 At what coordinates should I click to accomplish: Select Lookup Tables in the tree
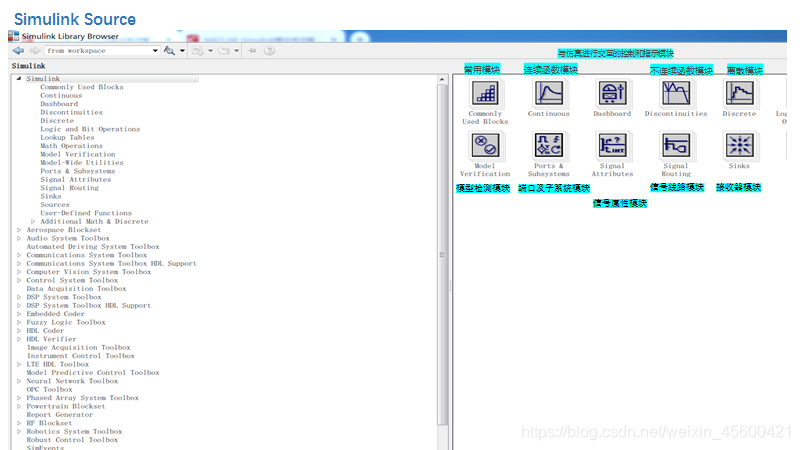coord(67,137)
